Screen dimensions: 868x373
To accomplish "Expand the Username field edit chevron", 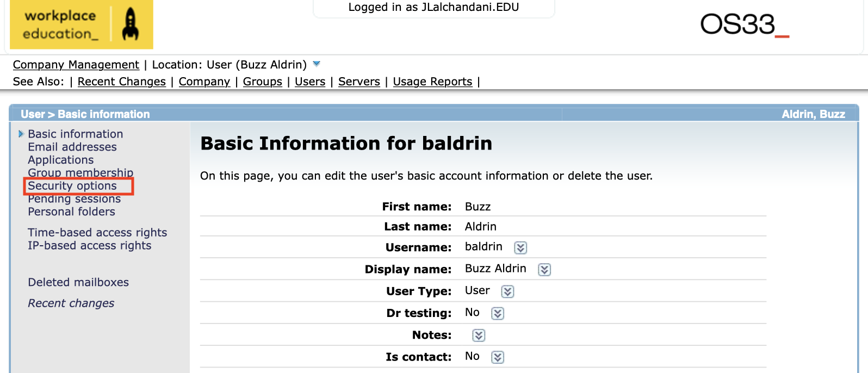I will 520,248.
